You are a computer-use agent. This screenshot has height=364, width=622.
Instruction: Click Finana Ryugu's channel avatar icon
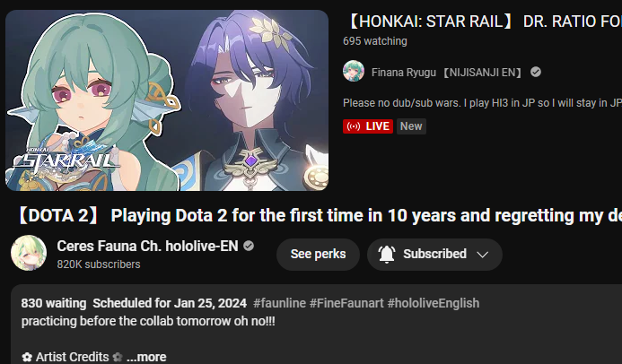pos(354,72)
